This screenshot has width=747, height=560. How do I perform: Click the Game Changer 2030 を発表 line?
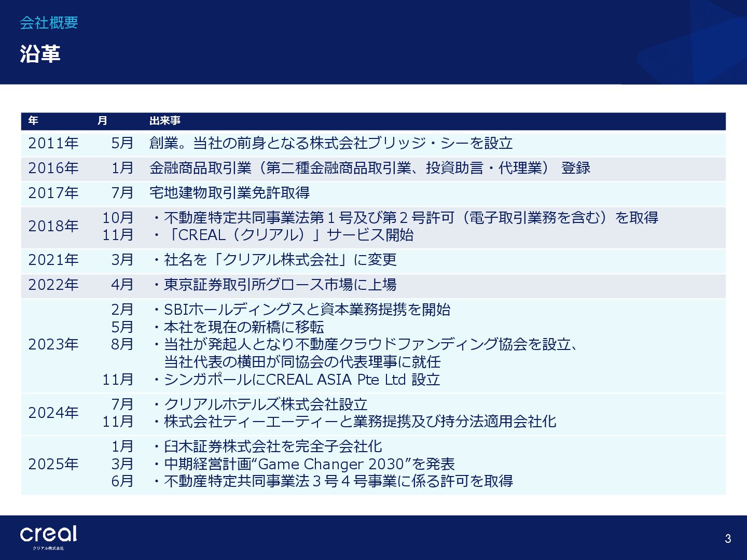pyautogui.click(x=303, y=464)
